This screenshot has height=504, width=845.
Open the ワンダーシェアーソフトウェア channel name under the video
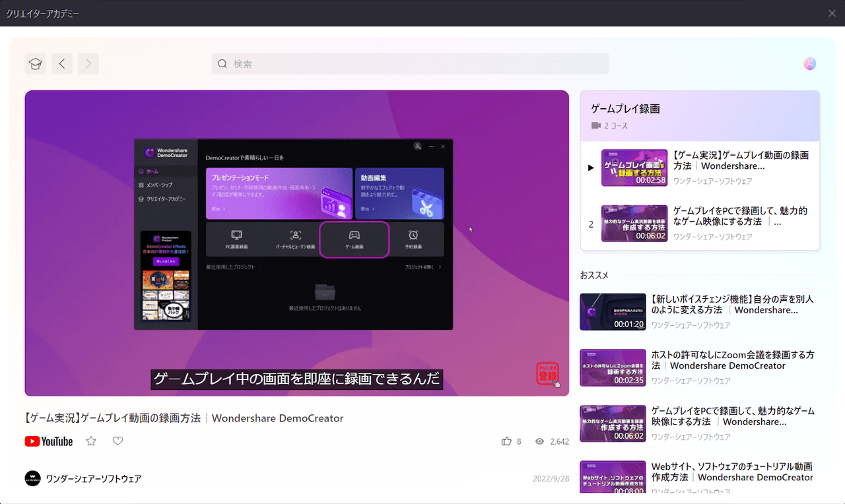tap(94, 479)
